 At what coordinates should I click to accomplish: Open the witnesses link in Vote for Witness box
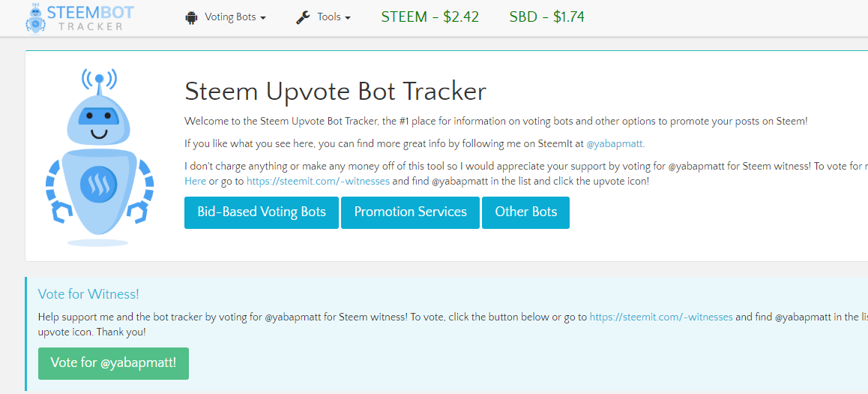coord(661,317)
